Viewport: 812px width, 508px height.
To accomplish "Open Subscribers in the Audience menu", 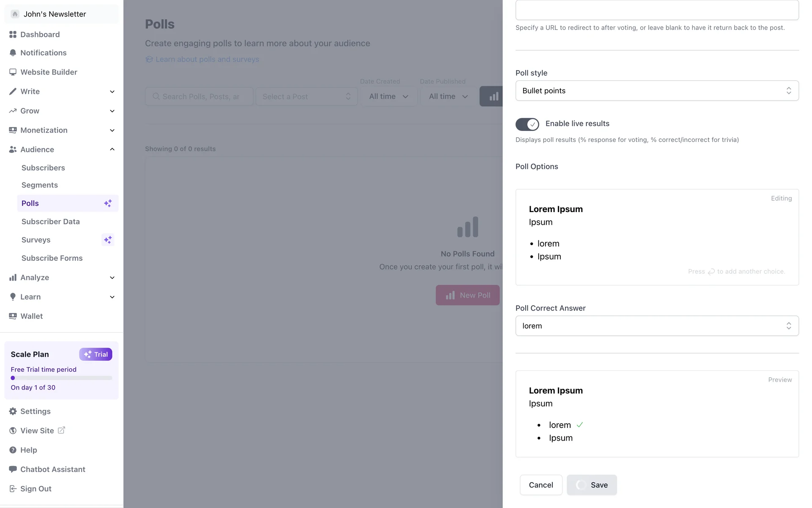I will click(x=43, y=168).
